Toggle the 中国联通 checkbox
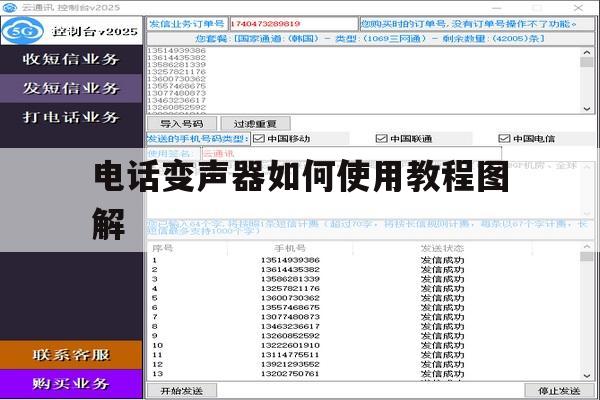 (x=382, y=139)
